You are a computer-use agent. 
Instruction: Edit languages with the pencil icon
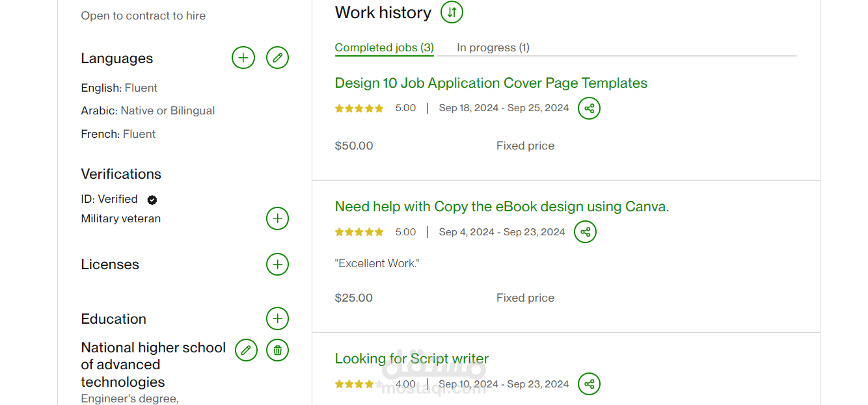277,58
